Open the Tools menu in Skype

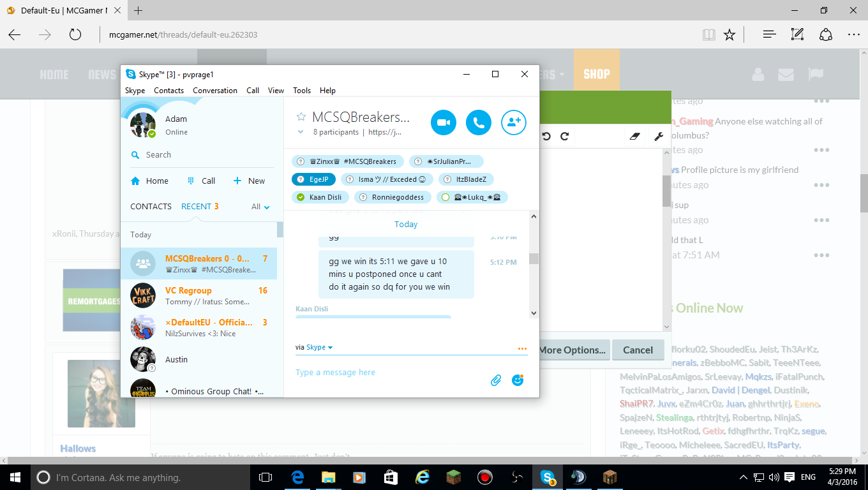point(302,91)
